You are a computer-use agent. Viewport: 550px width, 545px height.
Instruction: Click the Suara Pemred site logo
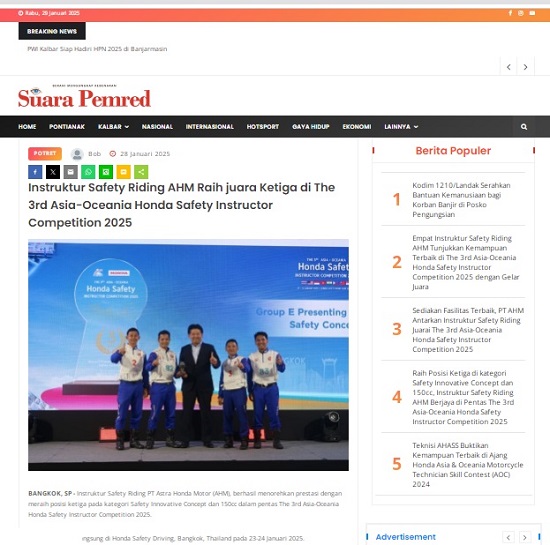[84, 96]
